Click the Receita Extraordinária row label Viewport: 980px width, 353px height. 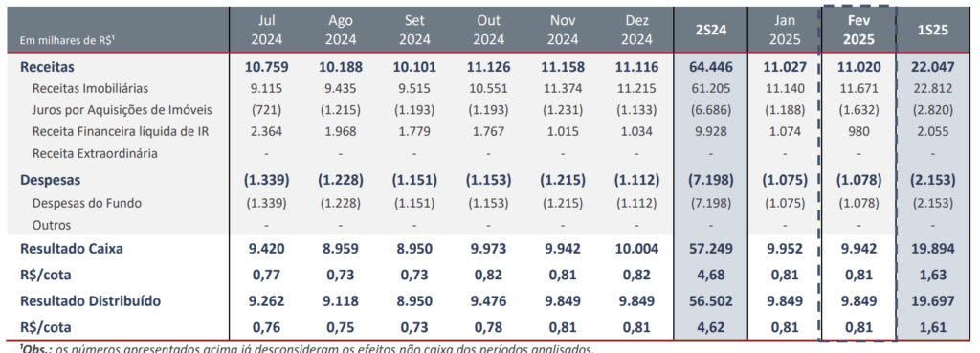tap(95, 153)
